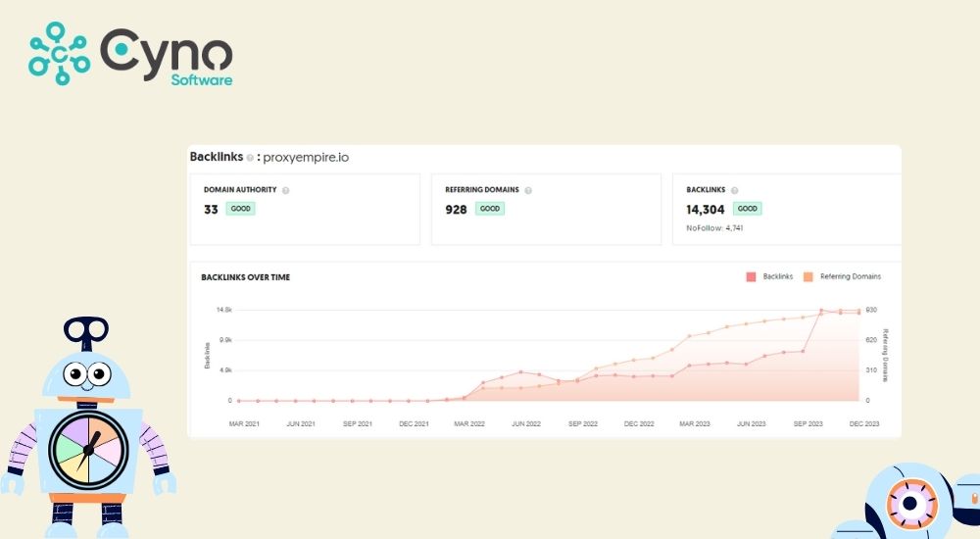Toggle the Backlinks series via its legend label
Screen dimensions: 980x539
pos(778,277)
